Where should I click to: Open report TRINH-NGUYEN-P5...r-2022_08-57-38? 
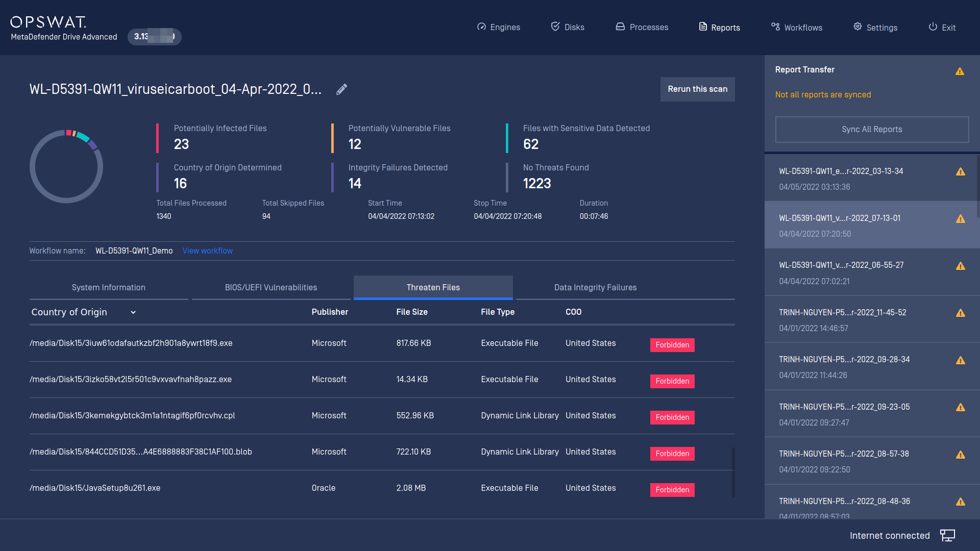coord(871,461)
